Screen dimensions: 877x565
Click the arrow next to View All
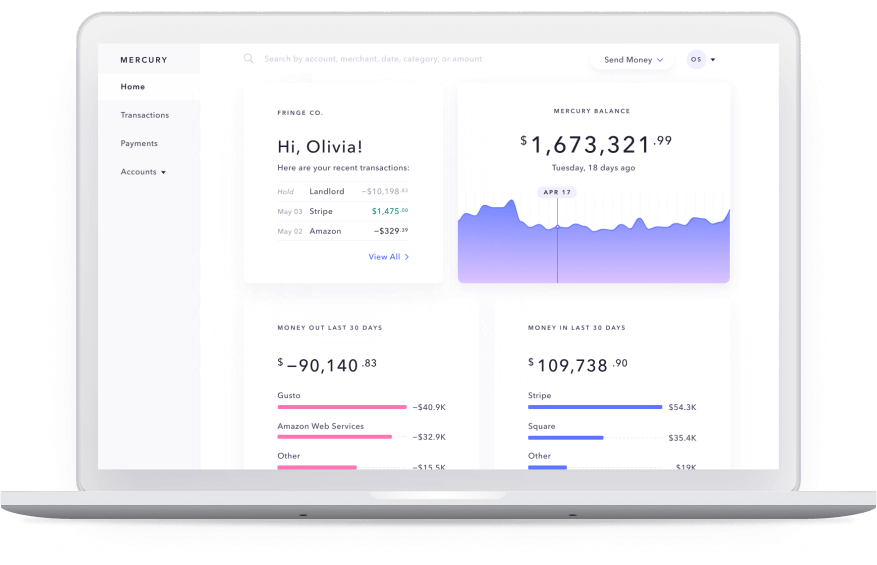[407, 257]
